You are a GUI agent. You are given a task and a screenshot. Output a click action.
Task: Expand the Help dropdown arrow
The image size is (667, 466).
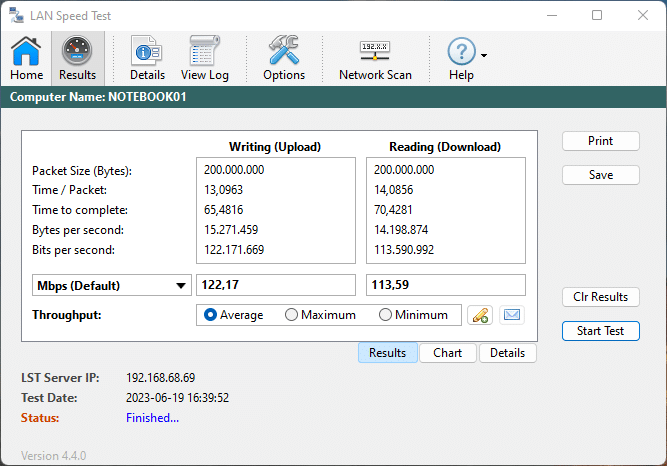pos(484,56)
